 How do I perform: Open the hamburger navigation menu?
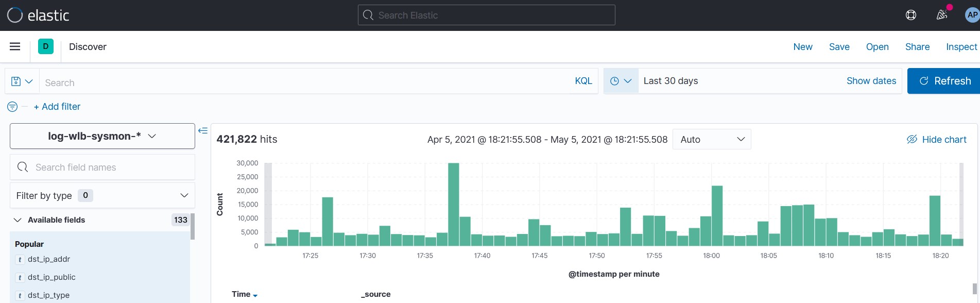pos(15,47)
